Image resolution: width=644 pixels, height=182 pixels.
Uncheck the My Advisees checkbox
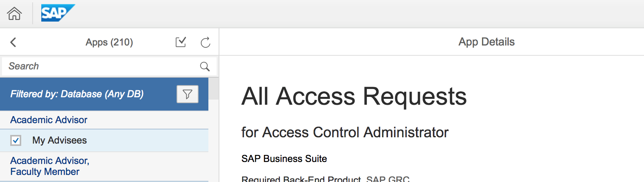[16, 140]
